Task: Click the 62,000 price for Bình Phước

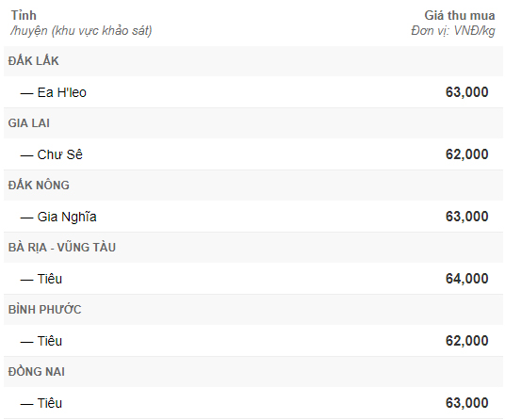Action: [466, 341]
